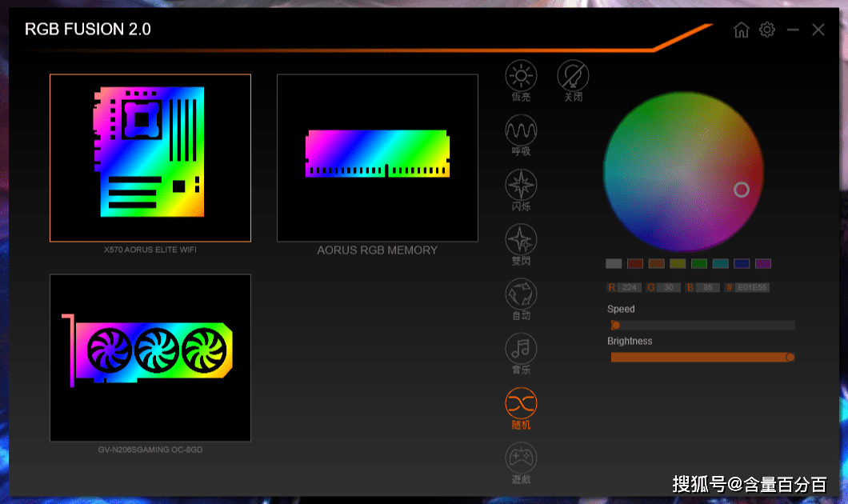Image resolution: width=848 pixels, height=504 pixels.
Task: Choose the blue color swatch
Action: click(742, 263)
